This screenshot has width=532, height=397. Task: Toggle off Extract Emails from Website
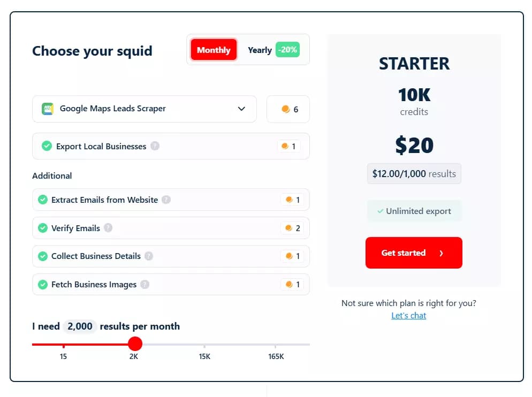[43, 200]
